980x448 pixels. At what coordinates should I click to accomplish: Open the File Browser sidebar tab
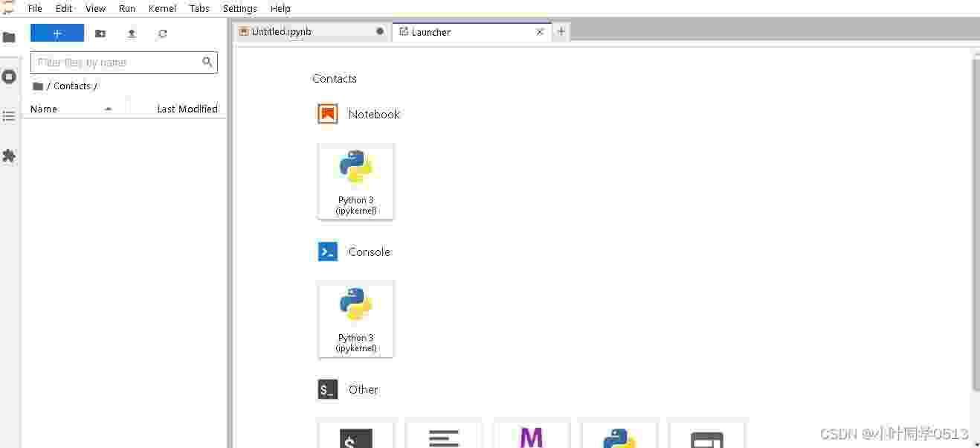pyautogui.click(x=9, y=37)
